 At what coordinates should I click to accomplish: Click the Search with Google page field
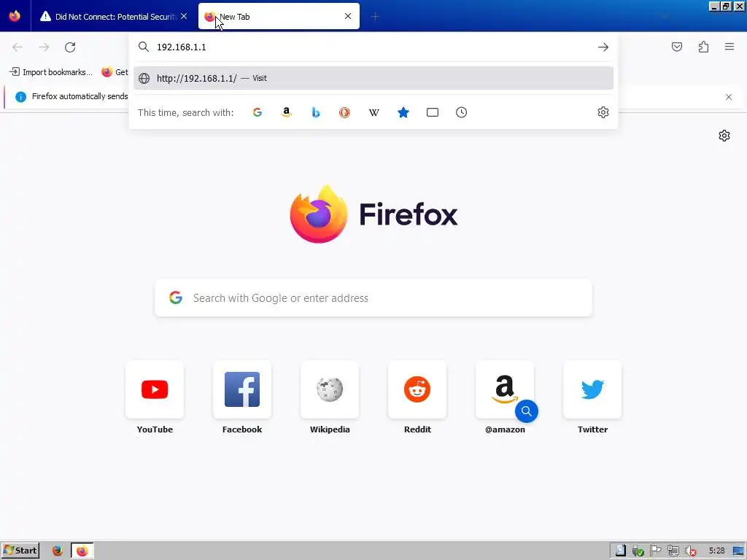pyautogui.click(x=373, y=298)
